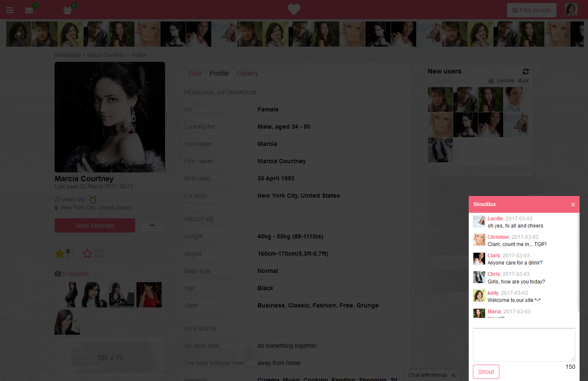
Task: Switch to the Gallery tab
Action: pos(247,73)
